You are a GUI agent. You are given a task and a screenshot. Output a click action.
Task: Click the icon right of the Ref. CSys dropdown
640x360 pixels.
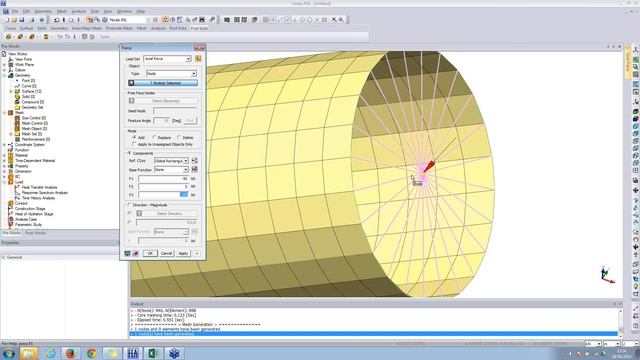coord(194,161)
